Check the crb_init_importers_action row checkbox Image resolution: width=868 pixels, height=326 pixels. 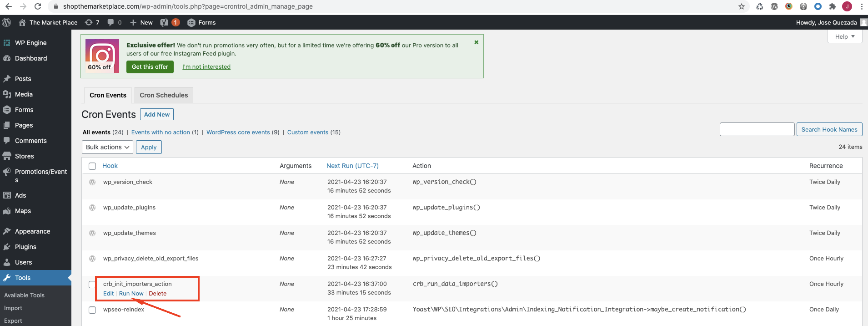[x=92, y=285]
